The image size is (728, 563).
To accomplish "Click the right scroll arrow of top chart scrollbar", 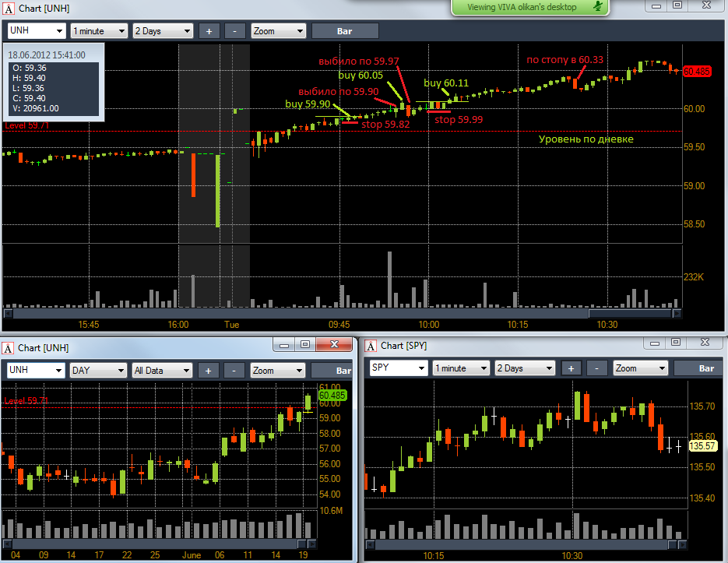I will [x=677, y=314].
